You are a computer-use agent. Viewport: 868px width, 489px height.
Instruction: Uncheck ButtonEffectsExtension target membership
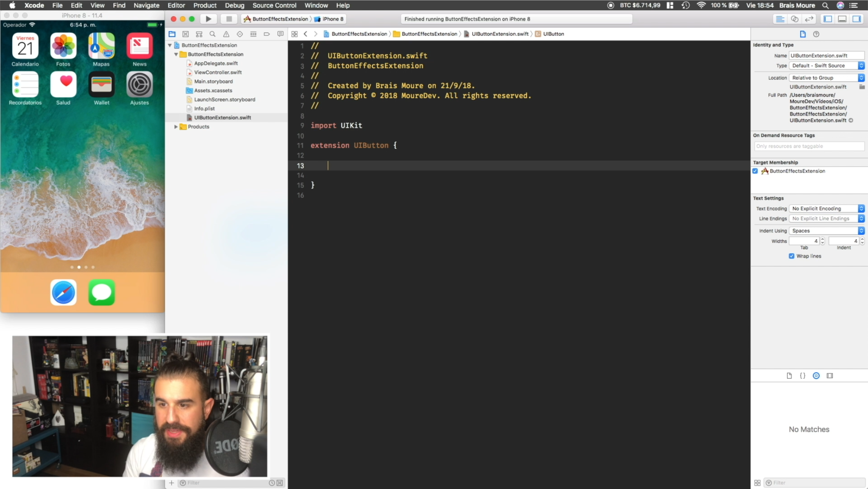(x=755, y=171)
